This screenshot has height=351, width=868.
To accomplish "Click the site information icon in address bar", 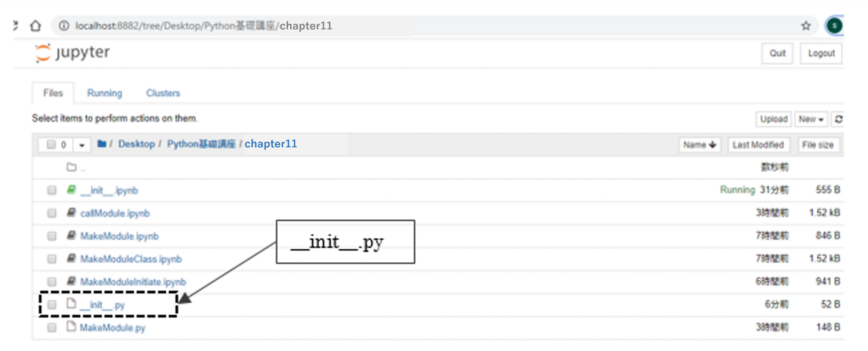I will pos(64,26).
